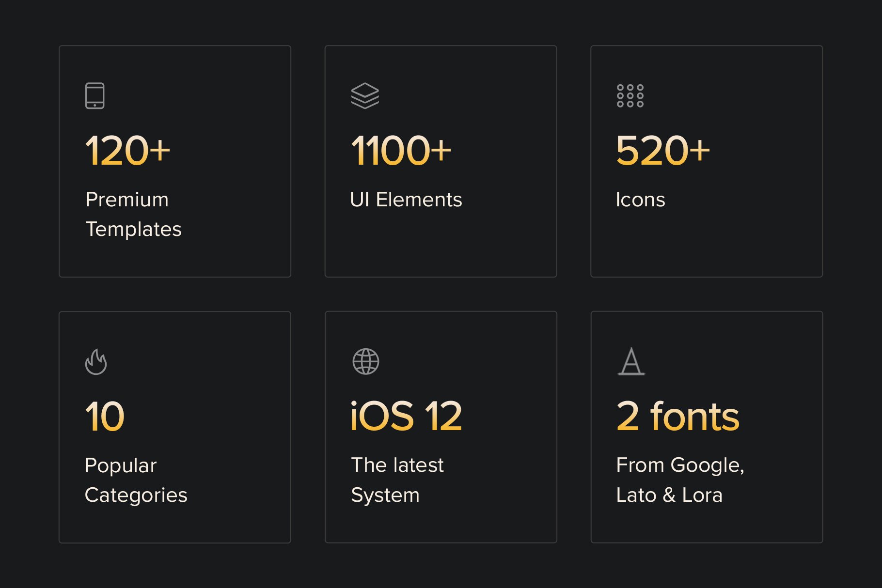882x588 pixels.
Task: Click the tablet device icon
Action: [95, 96]
